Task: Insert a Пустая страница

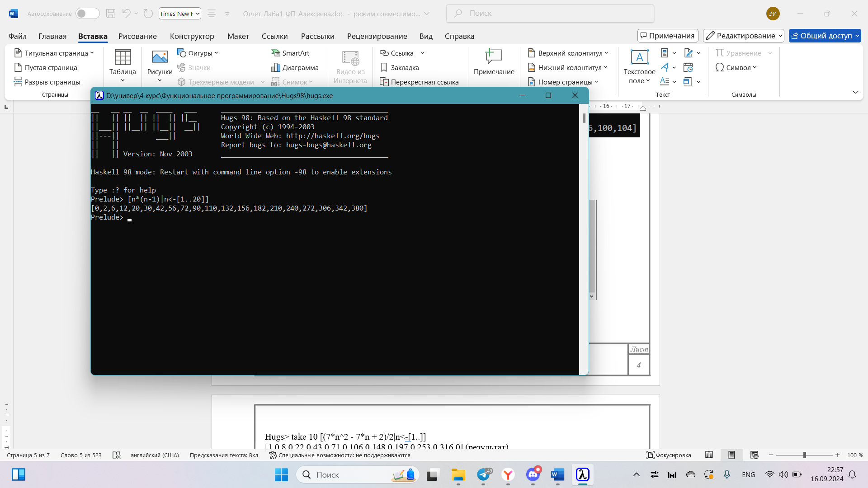Action: click(46, 67)
